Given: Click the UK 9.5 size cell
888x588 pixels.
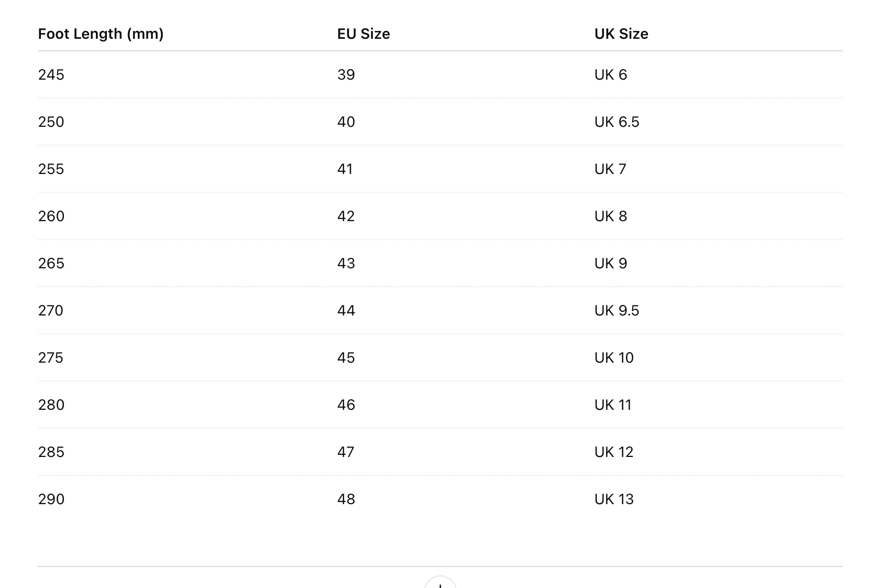Looking at the screenshot, I should pos(617,311).
